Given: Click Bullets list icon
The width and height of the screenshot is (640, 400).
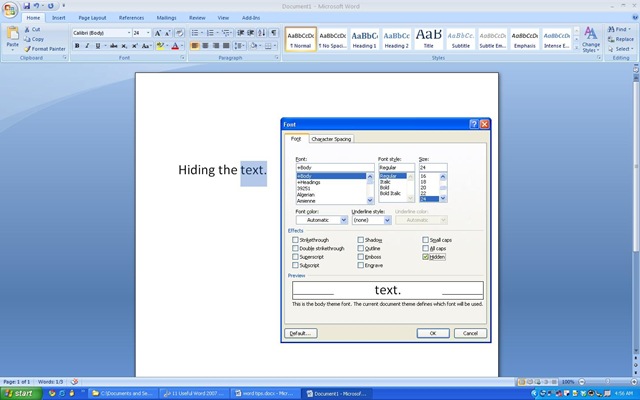Looking at the screenshot, I should click(x=195, y=33).
